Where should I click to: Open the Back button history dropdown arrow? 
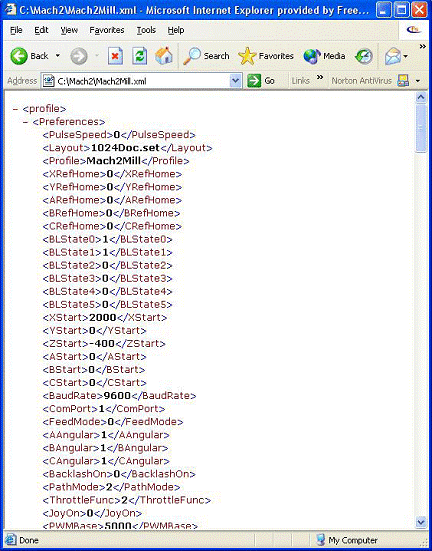tap(58, 56)
